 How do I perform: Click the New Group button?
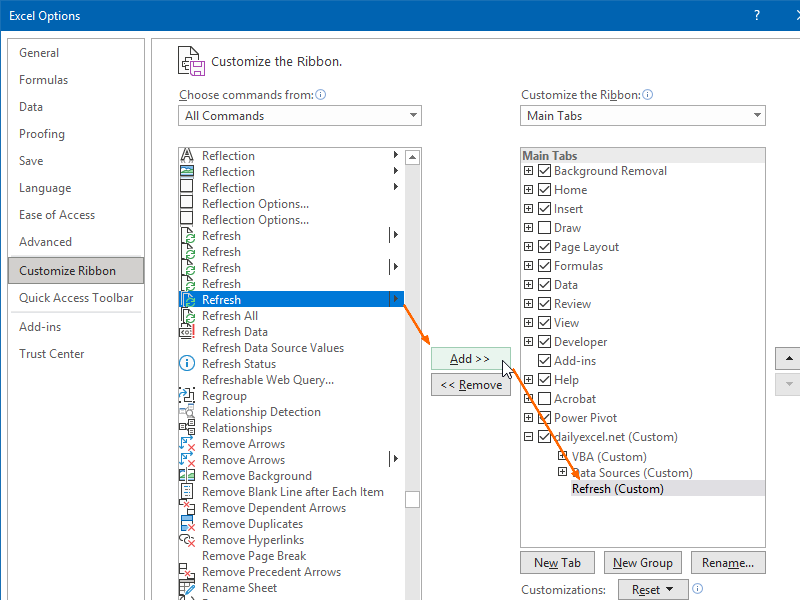click(642, 563)
